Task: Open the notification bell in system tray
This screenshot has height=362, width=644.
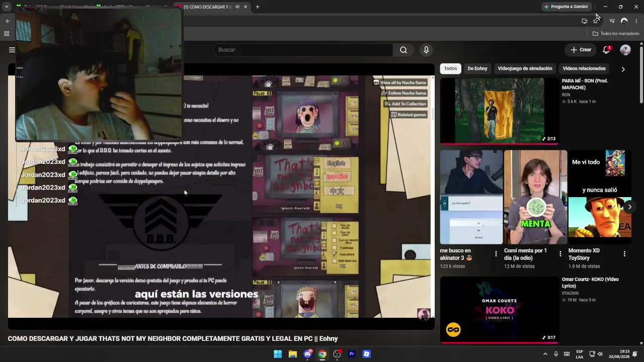Action: (x=635, y=354)
